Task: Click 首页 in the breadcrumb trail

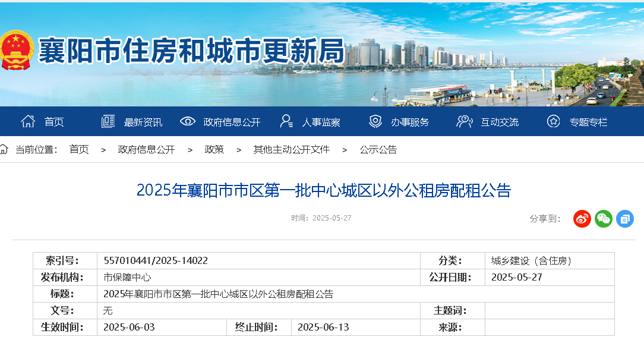Action: (x=79, y=150)
